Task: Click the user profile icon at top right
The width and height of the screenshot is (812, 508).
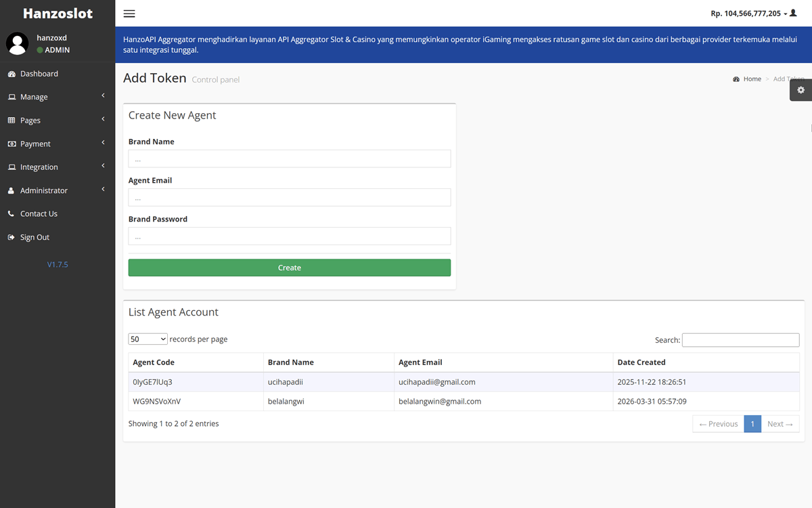Action: click(x=794, y=13)
